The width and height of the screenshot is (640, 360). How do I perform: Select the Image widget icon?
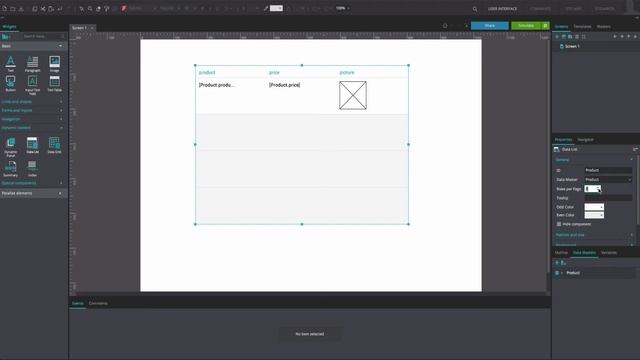tap(54, 62)
